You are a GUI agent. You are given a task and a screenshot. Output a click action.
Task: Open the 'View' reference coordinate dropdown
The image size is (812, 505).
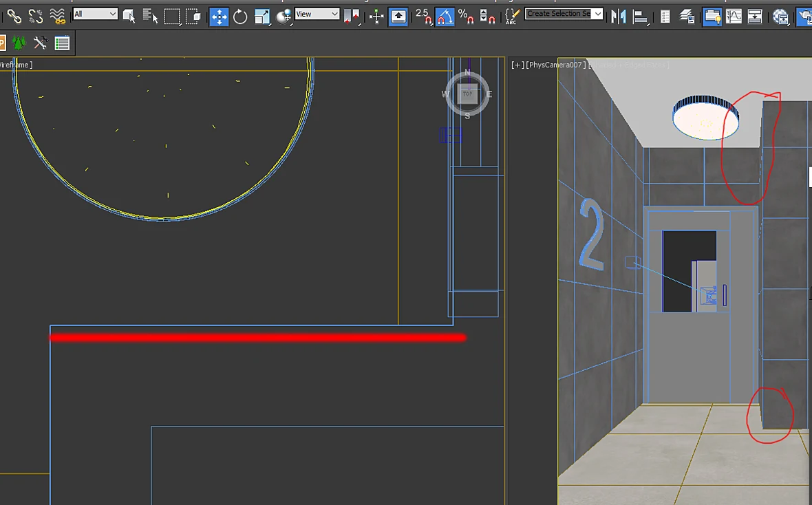tap(317, 14)
